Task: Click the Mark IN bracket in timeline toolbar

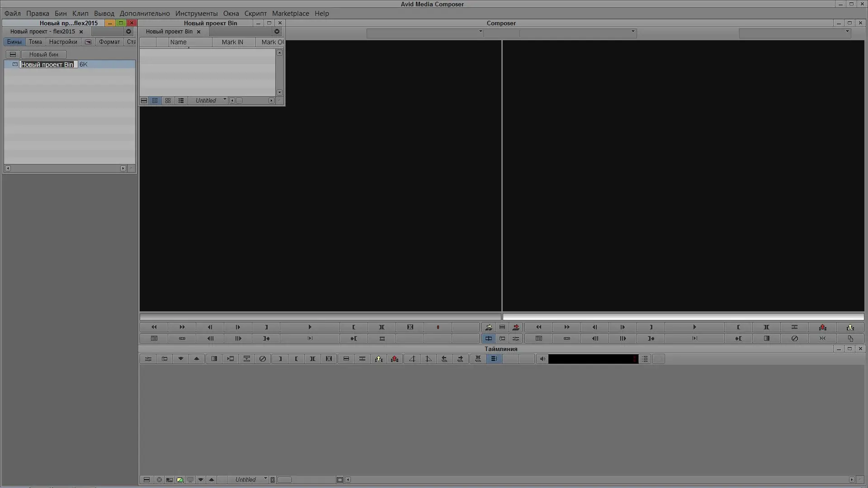Action: [296, 359]
